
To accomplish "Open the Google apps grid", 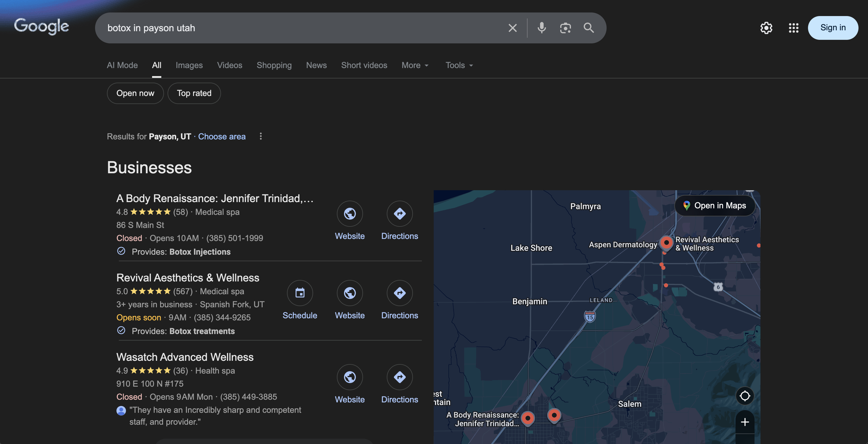I will pyautogui.click(x=793, y=28).
